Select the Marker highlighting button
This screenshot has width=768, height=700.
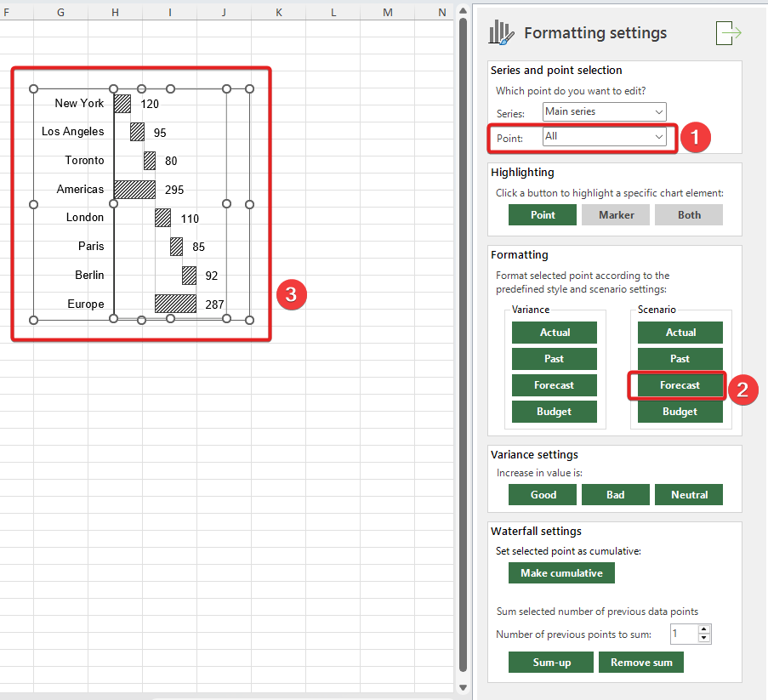click(616, 215)
